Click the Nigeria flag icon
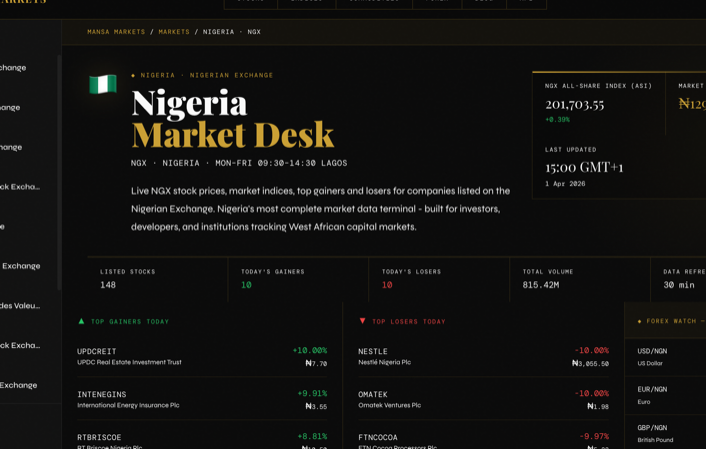The width and height of the screenshot is (706, 449). pyautogui.click(x=103, y=84)
